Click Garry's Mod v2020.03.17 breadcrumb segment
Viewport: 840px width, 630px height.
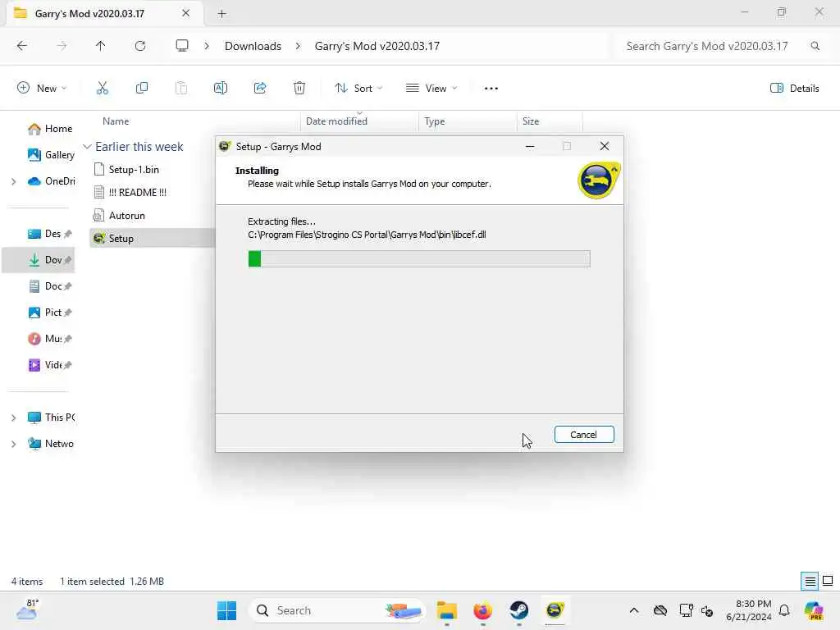point(377,46)
